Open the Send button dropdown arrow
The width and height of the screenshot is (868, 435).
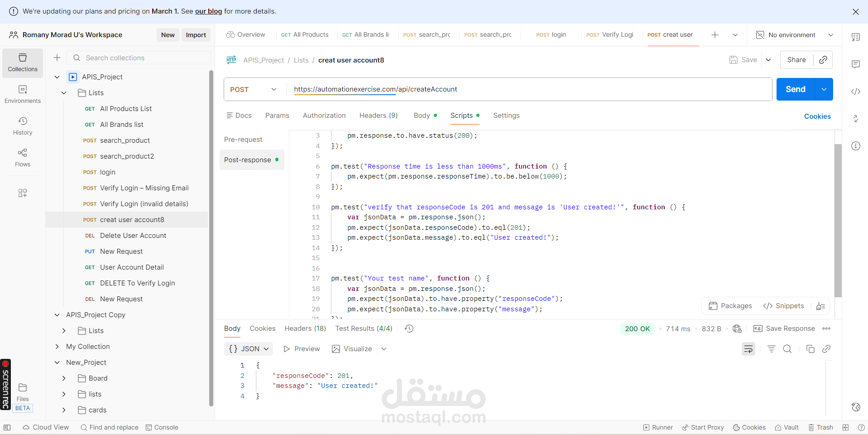click(824, 89)
